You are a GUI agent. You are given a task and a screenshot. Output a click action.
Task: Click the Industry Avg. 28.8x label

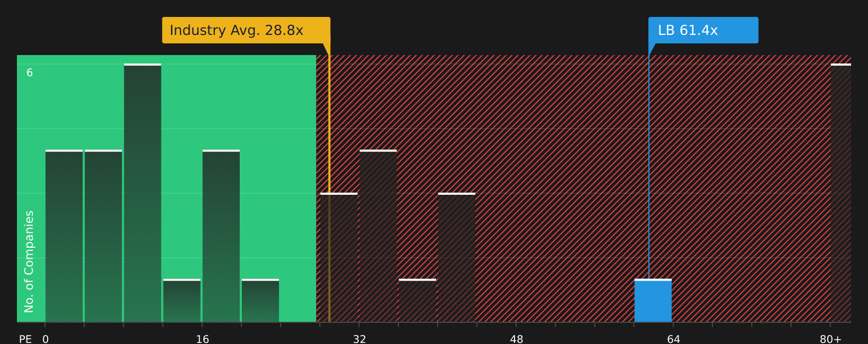246,30
